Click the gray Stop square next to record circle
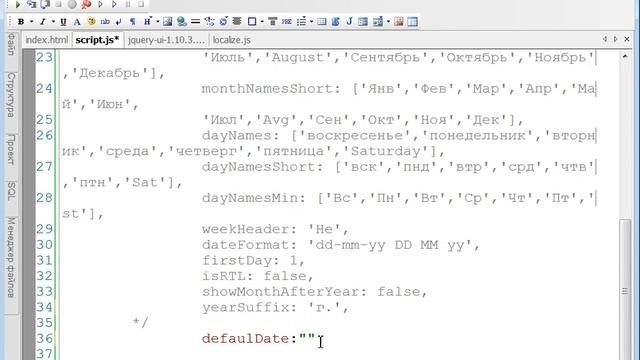Viewport: 640px width, 360px height. [x=58, y=4]
